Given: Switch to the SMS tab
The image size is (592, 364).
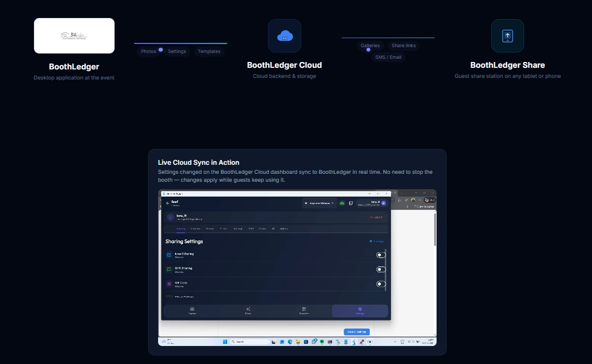Looking at the screenshot, I should [251, 228].
